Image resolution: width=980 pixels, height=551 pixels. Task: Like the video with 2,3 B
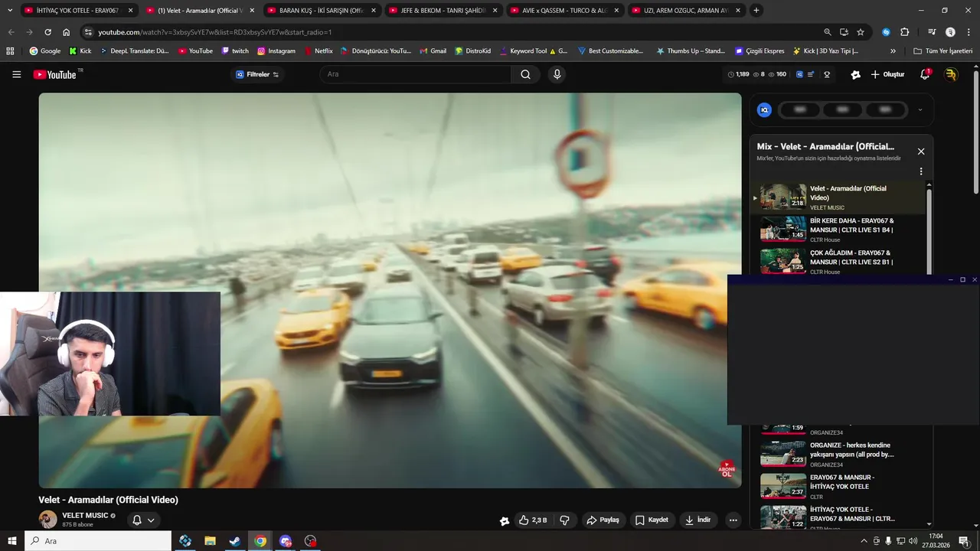tap(533, 520)
